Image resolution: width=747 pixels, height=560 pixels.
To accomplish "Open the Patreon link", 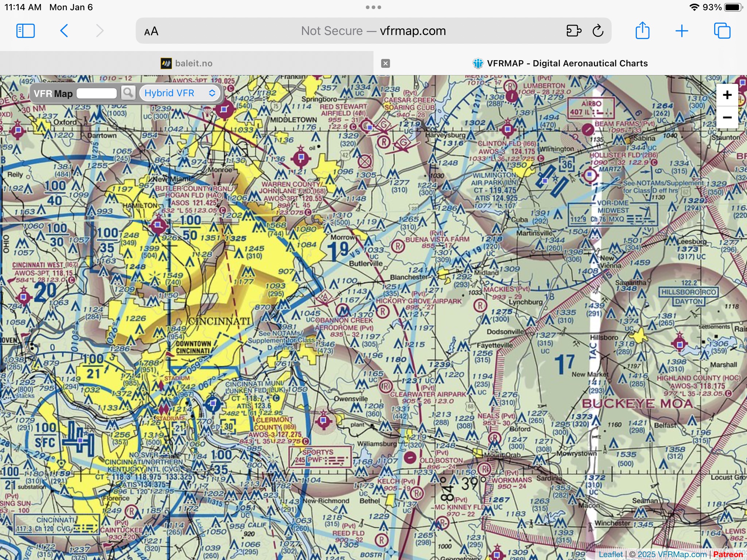I will [x=728, y=555].
